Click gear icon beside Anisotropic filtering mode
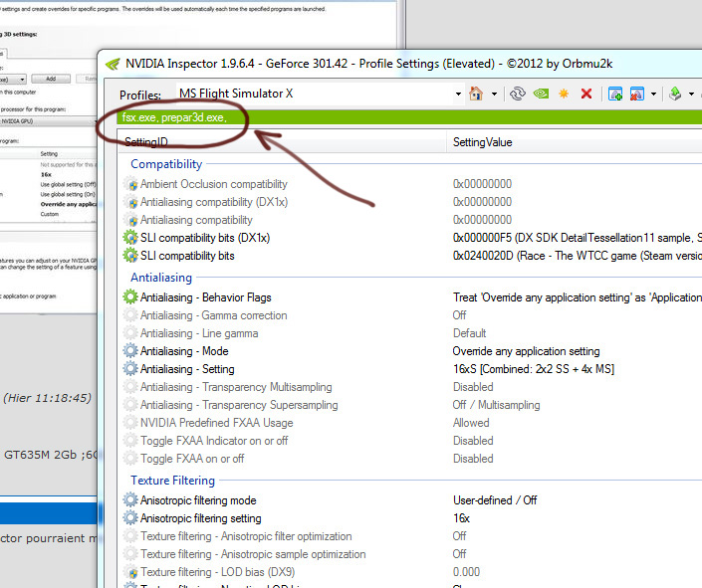Screen dimensions: 702x588 click(130, 499)
